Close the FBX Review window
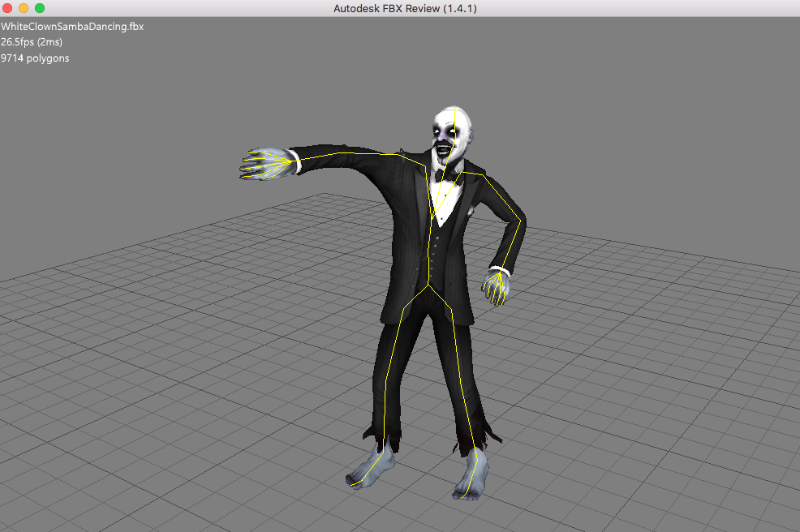Image resolution: width=800 pixels, height=532 pixels. (x=7, y=8)
